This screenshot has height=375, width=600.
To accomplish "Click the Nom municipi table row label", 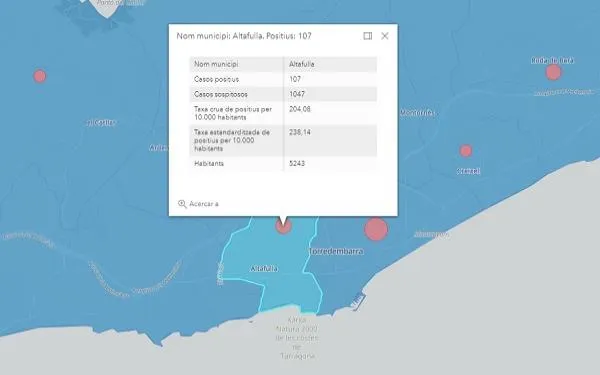I will point(216,64).
